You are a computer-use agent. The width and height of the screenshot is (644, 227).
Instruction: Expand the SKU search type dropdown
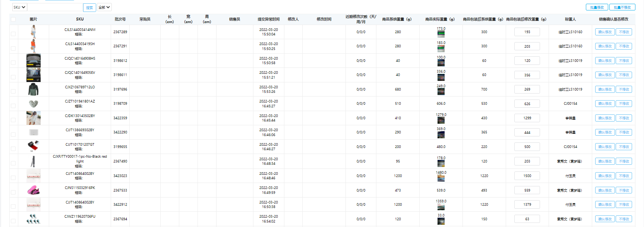point(19,7)
